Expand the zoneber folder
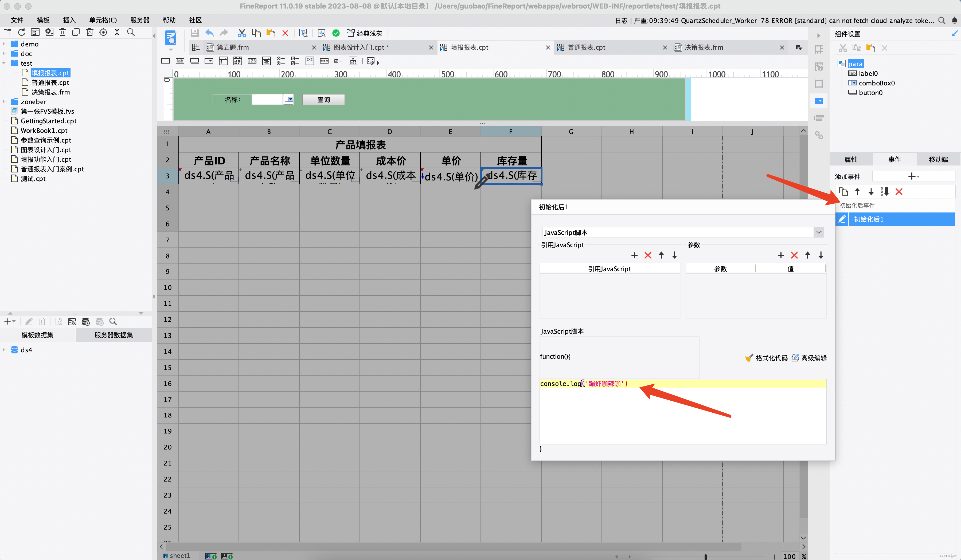Image resolution: width=961 pixels, height=560 pixels. pos(4,101)
